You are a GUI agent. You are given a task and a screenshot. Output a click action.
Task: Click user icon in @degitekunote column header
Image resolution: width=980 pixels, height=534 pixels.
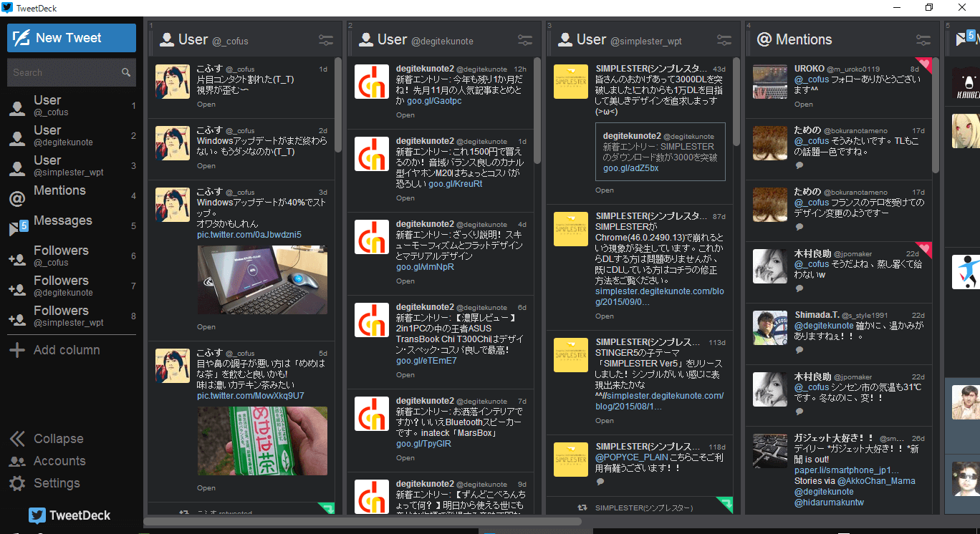[366, 39]
